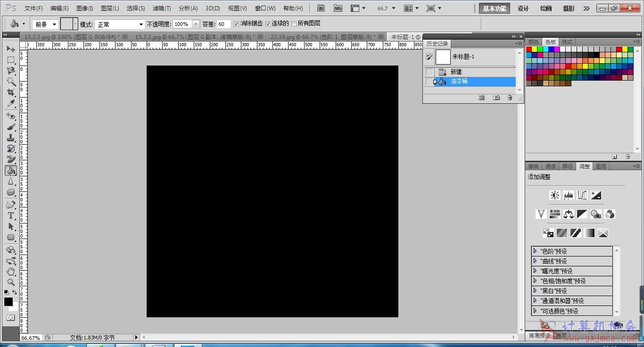Open the 图像(I) menu
Image resolution: width=644 pixels, height=347 pixels.
coord(85,8)
